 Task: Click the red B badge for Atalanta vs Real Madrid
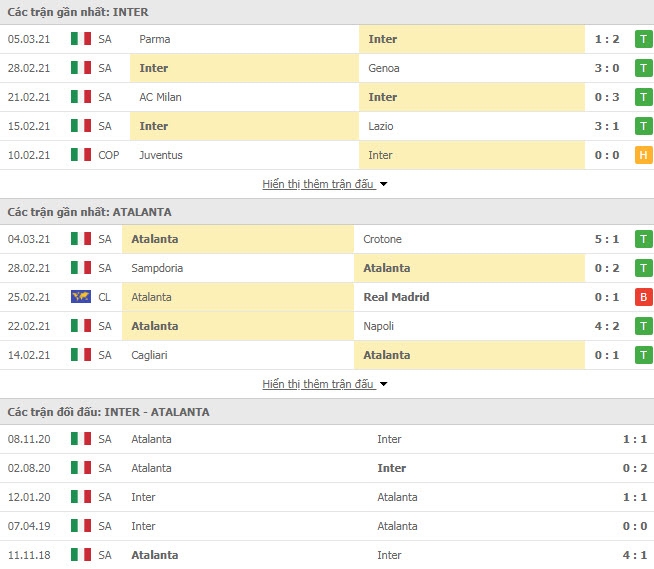point(644,297)
